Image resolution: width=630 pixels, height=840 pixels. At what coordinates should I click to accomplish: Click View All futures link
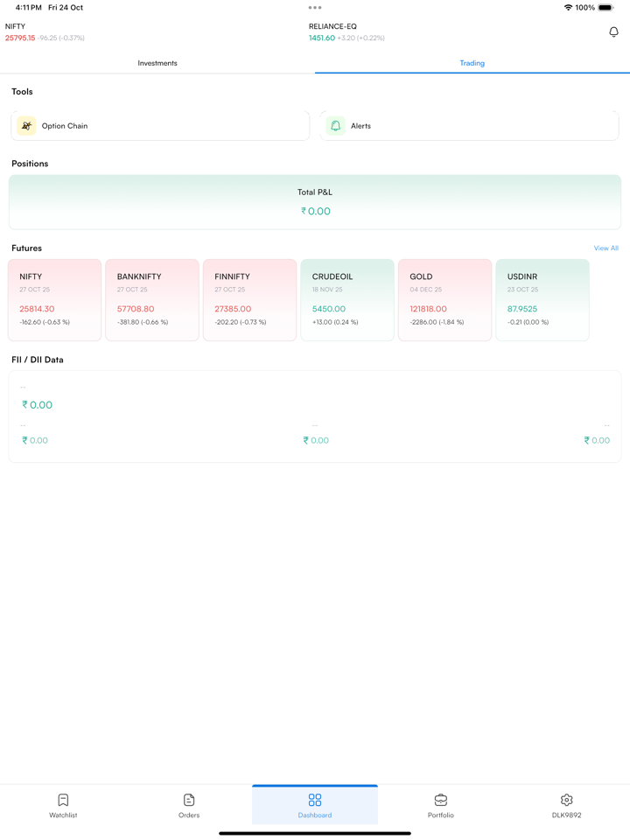[x=605, y=248]
